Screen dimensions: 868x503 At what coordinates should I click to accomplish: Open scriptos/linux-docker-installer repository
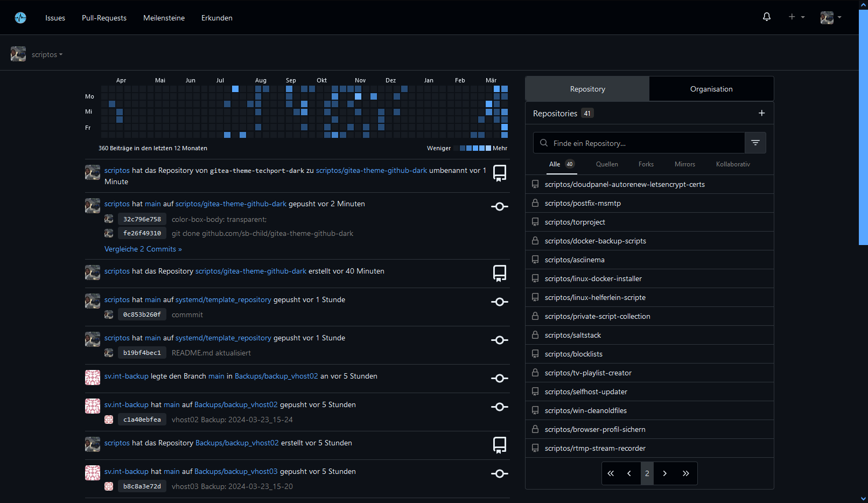[x=593, y=278]
